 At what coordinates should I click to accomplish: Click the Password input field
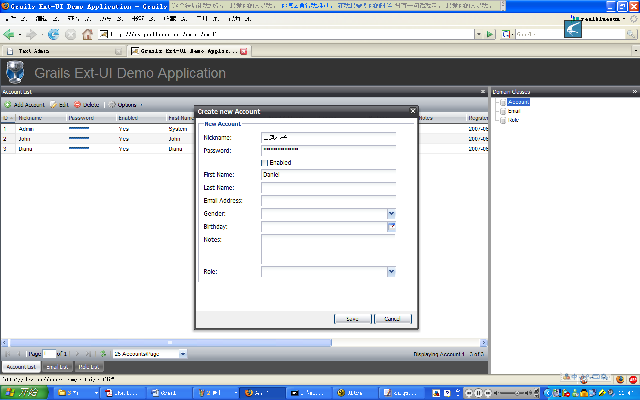click(x=329, y=150)
